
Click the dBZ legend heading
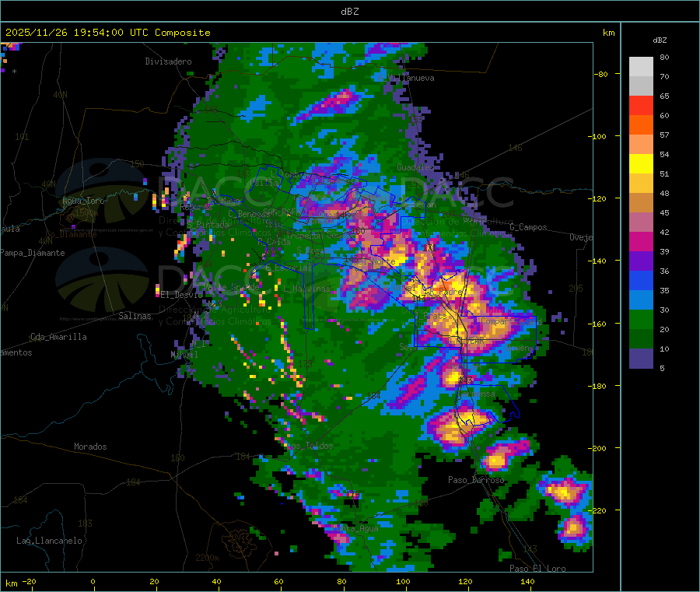660,40
